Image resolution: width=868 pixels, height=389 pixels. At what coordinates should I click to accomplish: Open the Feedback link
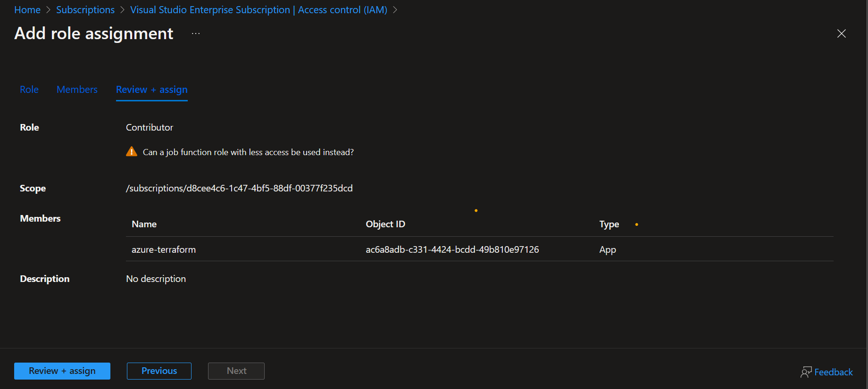pos(833,372)
